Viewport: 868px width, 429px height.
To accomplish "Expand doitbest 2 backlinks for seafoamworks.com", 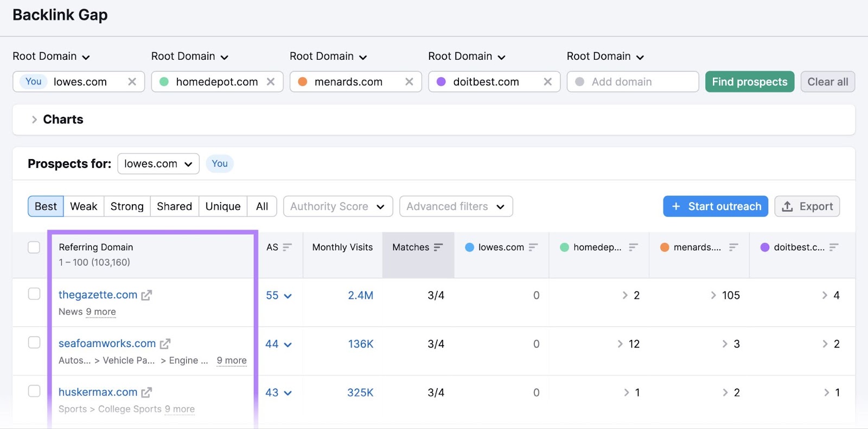I will pos(825,344).
